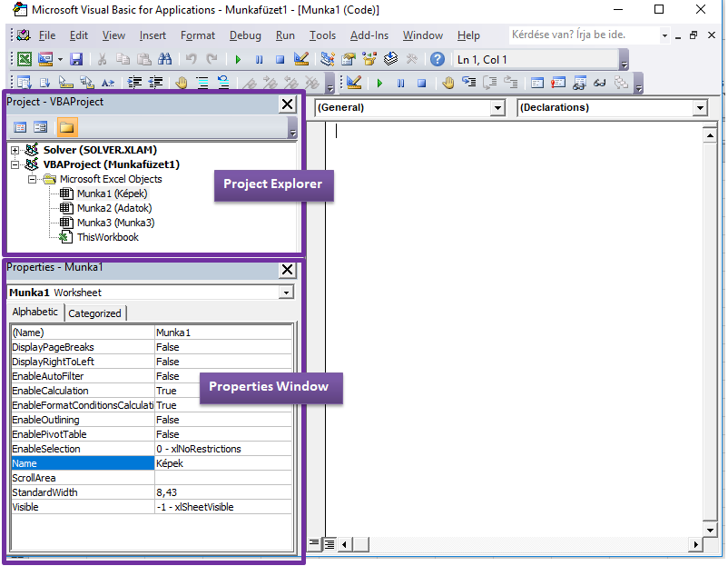Open the arrow beside the Insert UserForm icon
The width and height of the screenshot is (728, 566).
60,59
